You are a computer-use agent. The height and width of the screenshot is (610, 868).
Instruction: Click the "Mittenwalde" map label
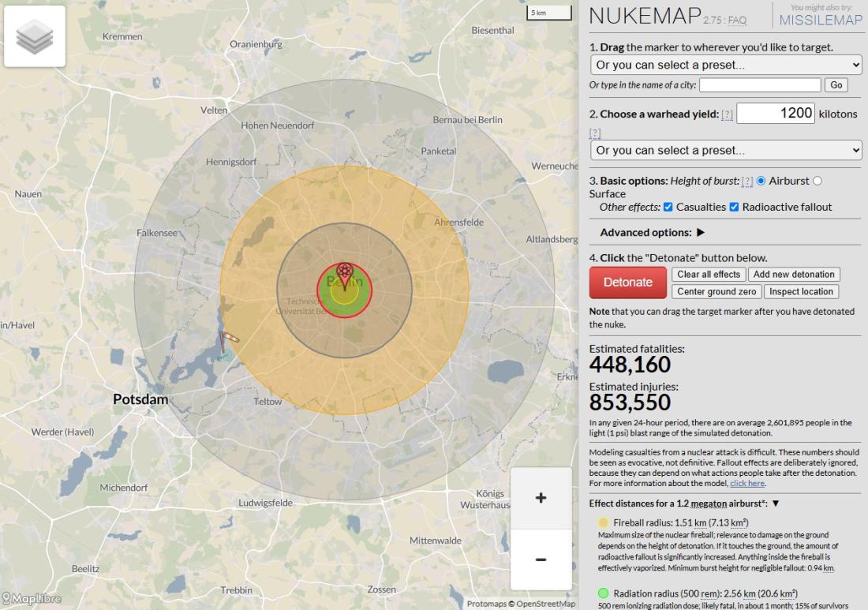[x=436, y=541]
